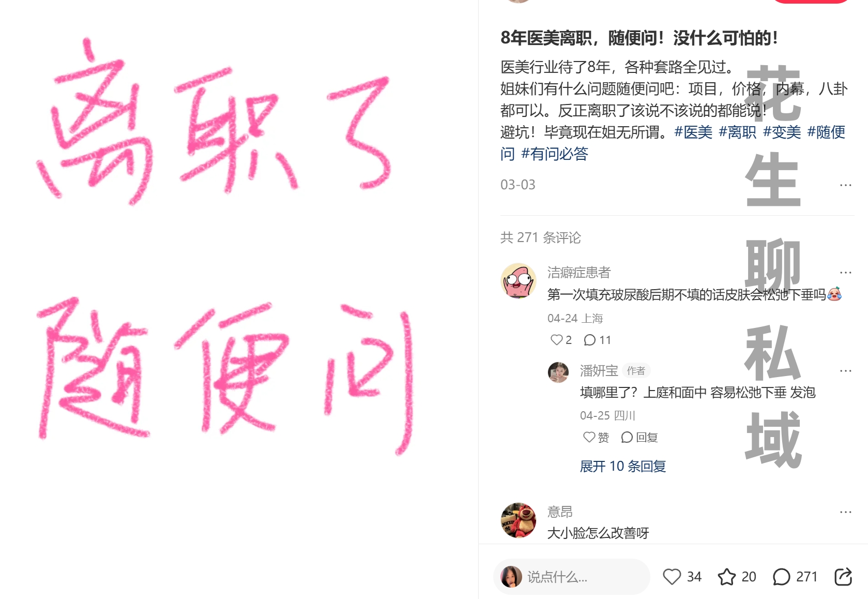Like 潘妍宝's reply using 赞 heart
This screenshot has height=599, width=868.
click(589, 437)
